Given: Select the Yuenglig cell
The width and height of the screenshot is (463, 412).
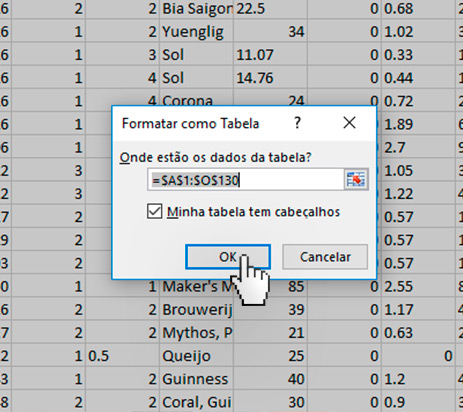Looking at the screenshot, I should point(196,32).
